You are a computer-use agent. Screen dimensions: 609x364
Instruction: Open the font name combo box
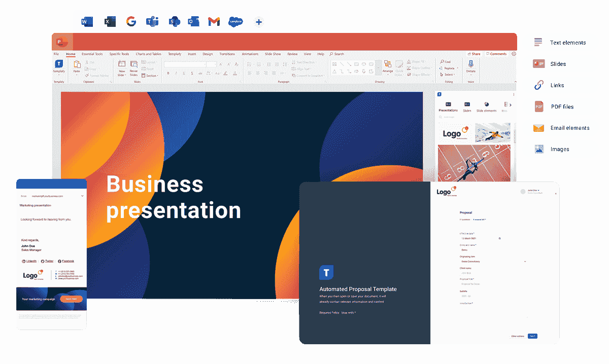point(185,64)
